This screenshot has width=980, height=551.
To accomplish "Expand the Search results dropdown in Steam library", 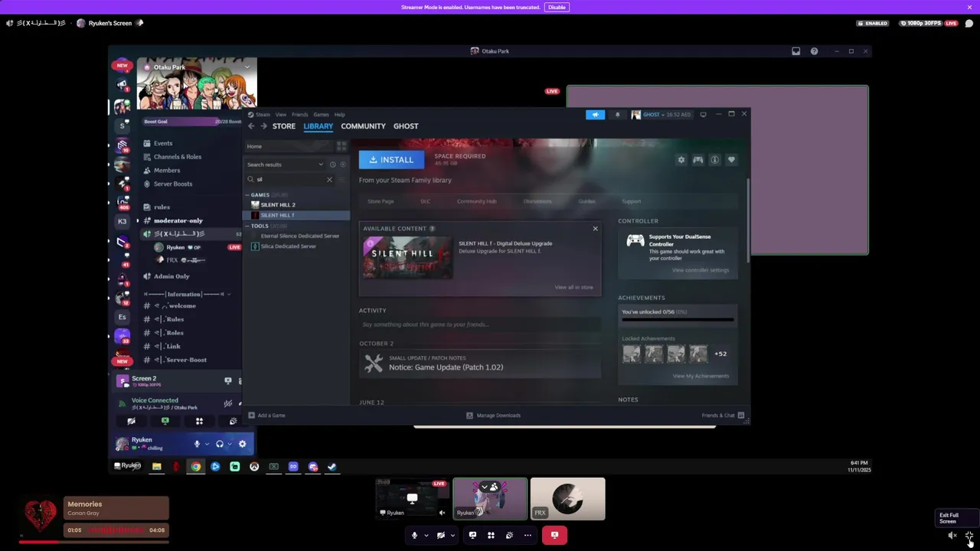I will (x=321, y=165).
